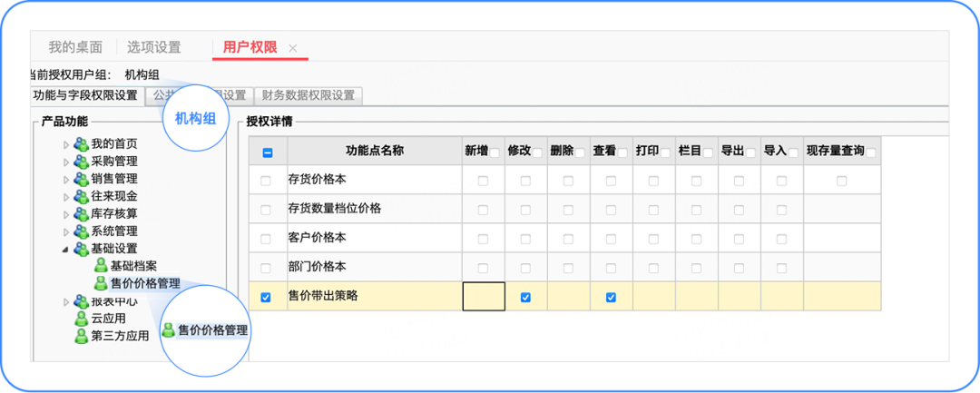Screen dimensions: 980x393
Task: Collapse the 基础设置 tree node
Action: 65,249
